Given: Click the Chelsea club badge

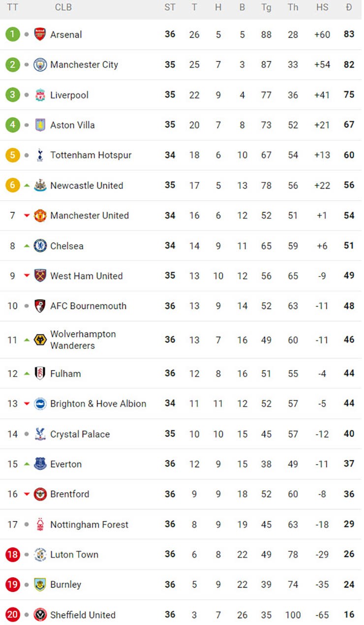Looking at the screenshot, I should point(40,246).
